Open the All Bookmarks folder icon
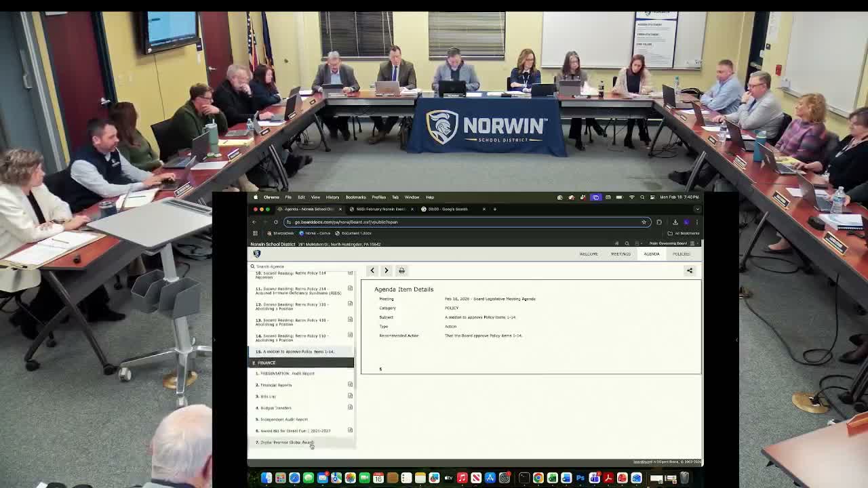The height and width of the screenshot is (488, 868). tap(671, 233)
